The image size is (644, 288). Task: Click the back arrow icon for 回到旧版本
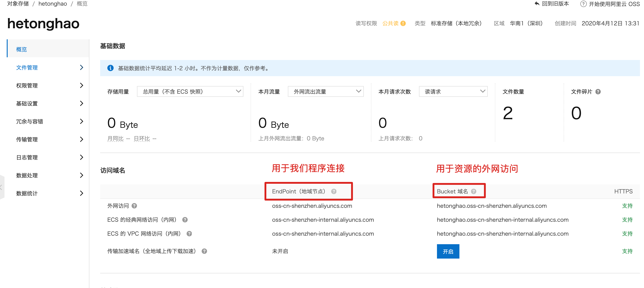[536, 4]
